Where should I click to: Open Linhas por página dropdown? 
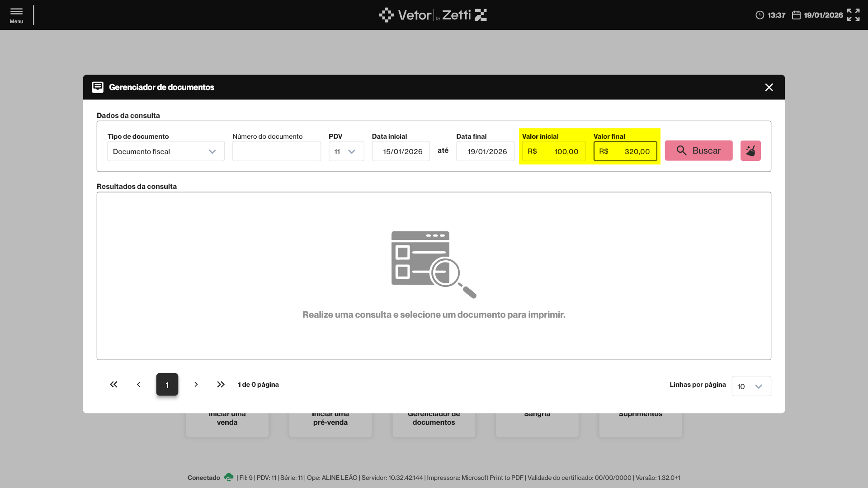[751, 386]
